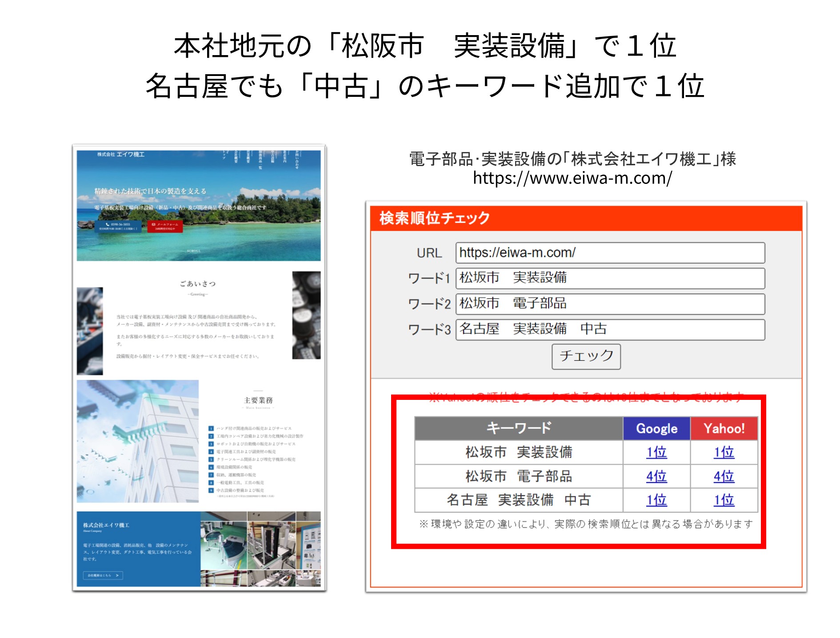Open Google 1位 link for 松坂市 実装設備
Image resolution: width=840 pixels, height=638 pixels.
point(656,452)
